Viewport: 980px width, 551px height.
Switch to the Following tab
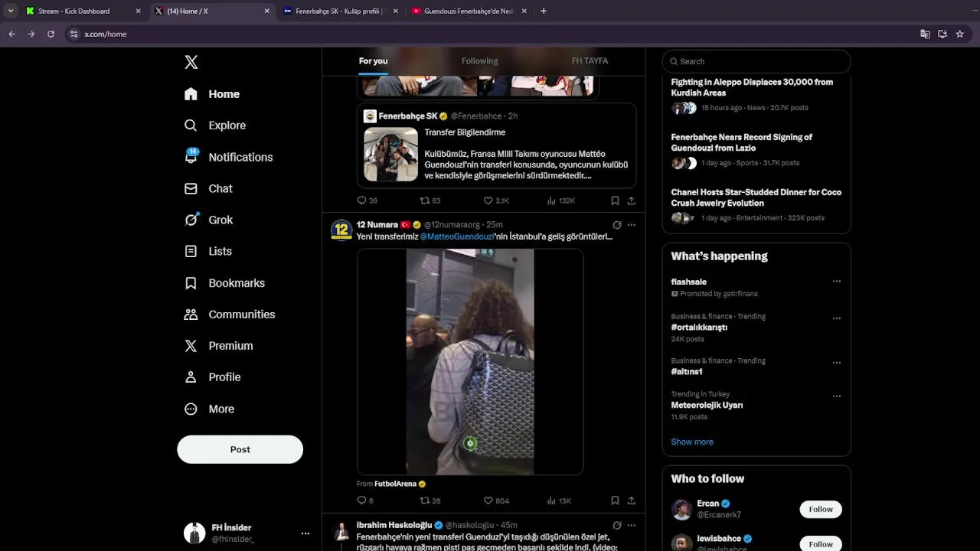coord(479,61)
